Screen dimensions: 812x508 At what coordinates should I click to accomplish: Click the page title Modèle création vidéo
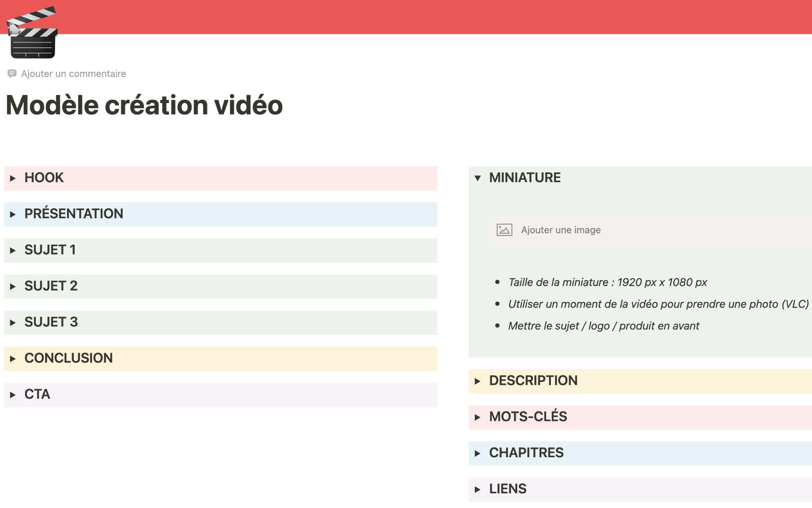[x=144, y=105]
